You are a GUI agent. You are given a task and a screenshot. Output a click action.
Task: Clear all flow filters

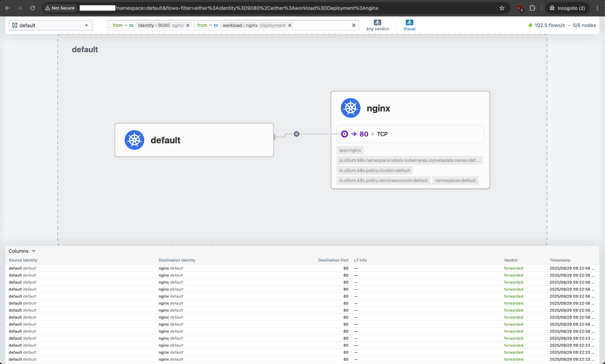pos(354,25)
